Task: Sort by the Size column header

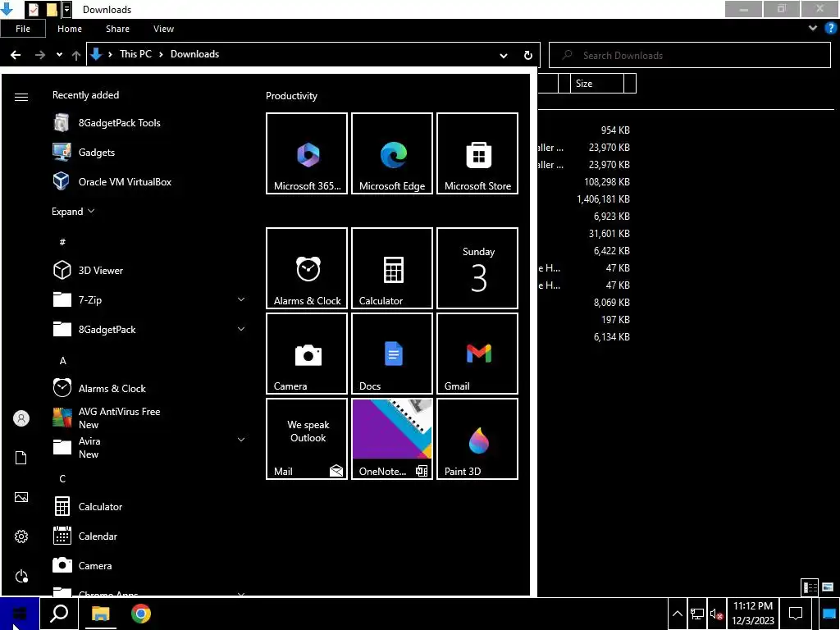Action: pos(597,84)
